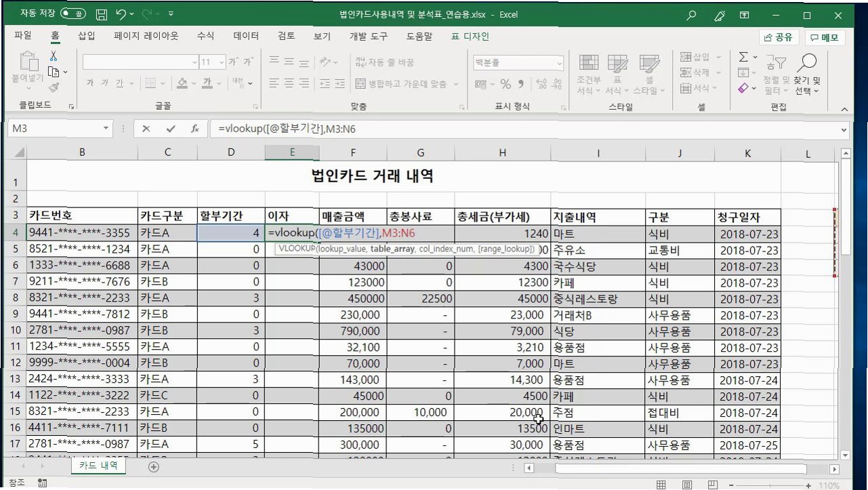
Task: Open the font size 11 dropdown
Action: click(222, 62)
